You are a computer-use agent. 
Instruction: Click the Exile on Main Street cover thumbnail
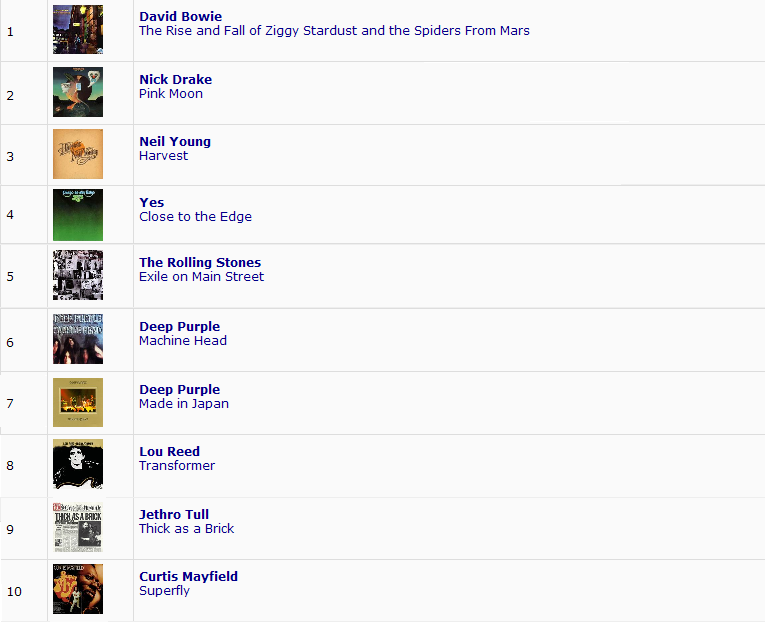click(x=78, y=275)
